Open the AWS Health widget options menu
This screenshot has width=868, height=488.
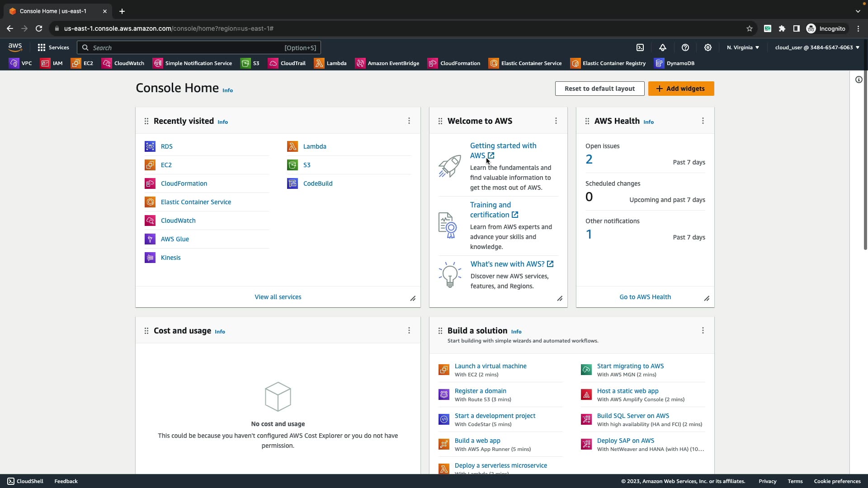(x=703, y=121)
